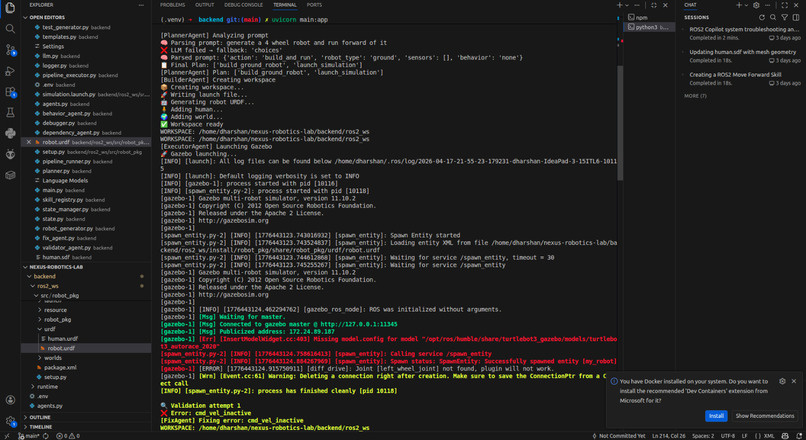806x440 pixels.
Task: Select the npm terminal instance
Action: click(x=649, y=17)
